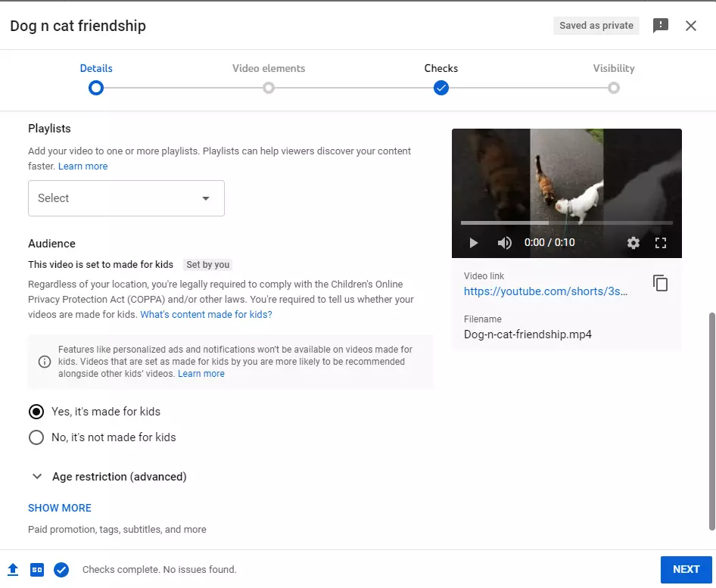The height and width of the screenshot is (588, 716).
Task: Select "No, it's not made for kids"
Action: [36, 437]
